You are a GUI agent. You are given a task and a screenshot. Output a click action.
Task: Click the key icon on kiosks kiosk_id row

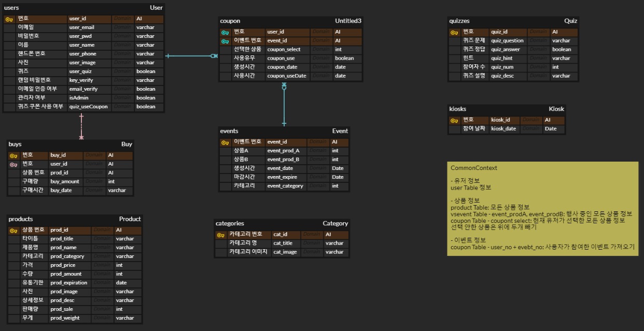pos(455,120)
